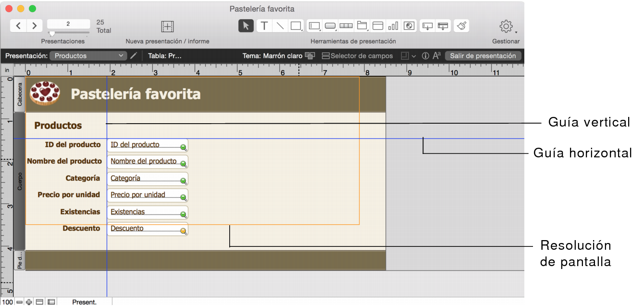Toggle the Selector de campos panel
The image size is (644, 307).
[x=357, y=56]
